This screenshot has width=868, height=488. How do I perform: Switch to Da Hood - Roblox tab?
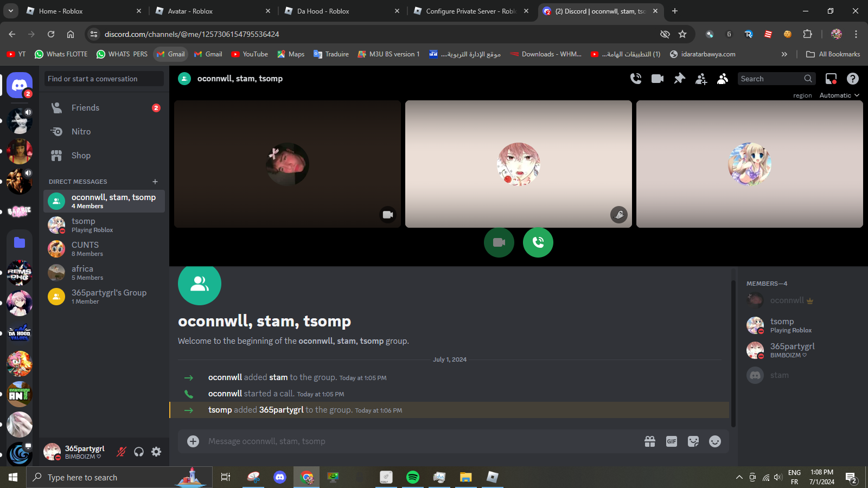342,11
